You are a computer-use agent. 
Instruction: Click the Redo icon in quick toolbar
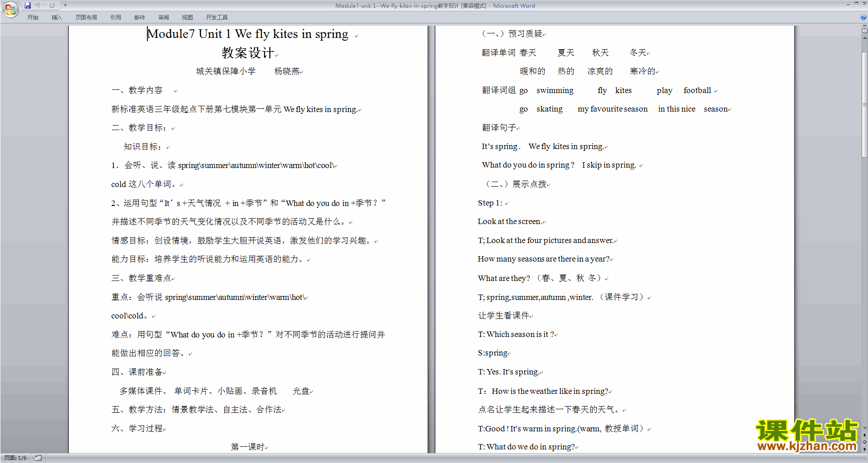pyautogui.click(x=52, y=5)
